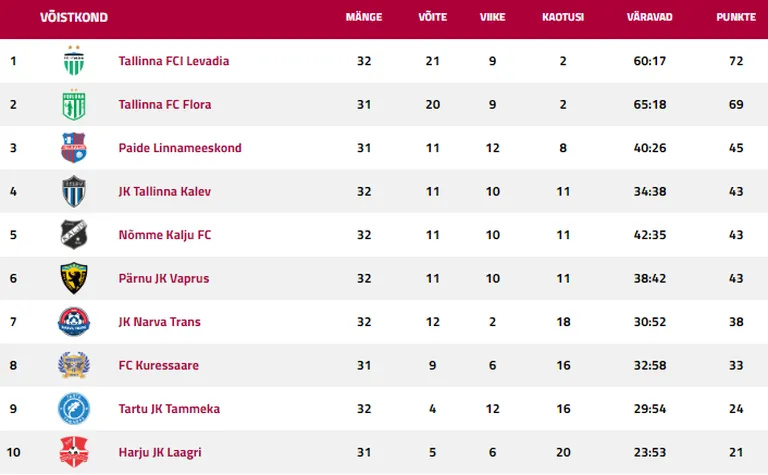The height and width of the screenshot is (475, 768).
Task: Open the Tallinna FC Flora team link
Action: pos(165,104)
